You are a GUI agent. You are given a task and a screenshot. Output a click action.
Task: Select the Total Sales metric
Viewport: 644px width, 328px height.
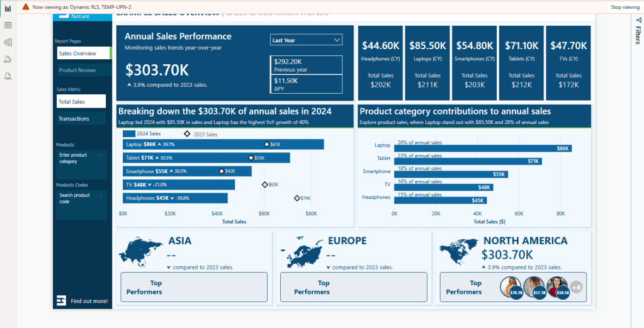click(x=81, y=101)
